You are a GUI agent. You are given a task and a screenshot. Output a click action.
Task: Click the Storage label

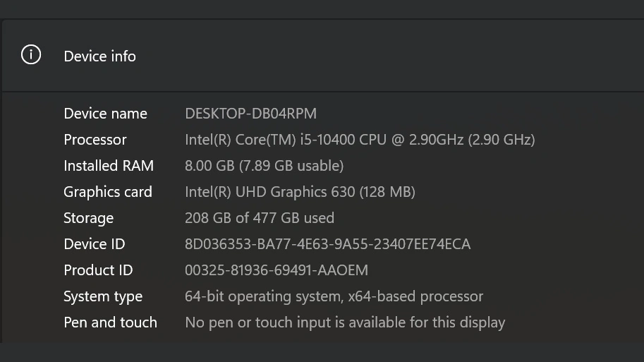pyautogui.click(x=88, y=218)
